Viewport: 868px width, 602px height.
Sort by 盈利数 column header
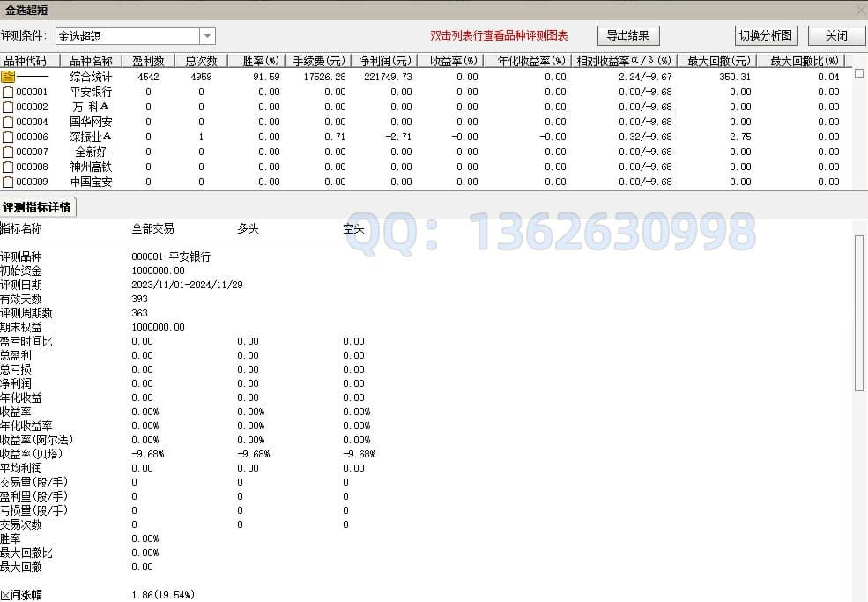(x=148, y=60)
